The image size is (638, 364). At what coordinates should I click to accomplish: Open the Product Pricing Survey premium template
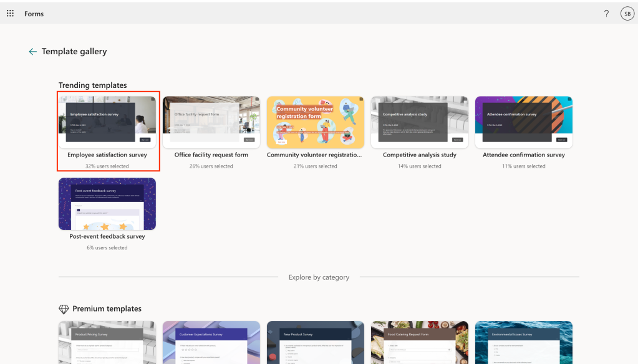coord(107,343)
